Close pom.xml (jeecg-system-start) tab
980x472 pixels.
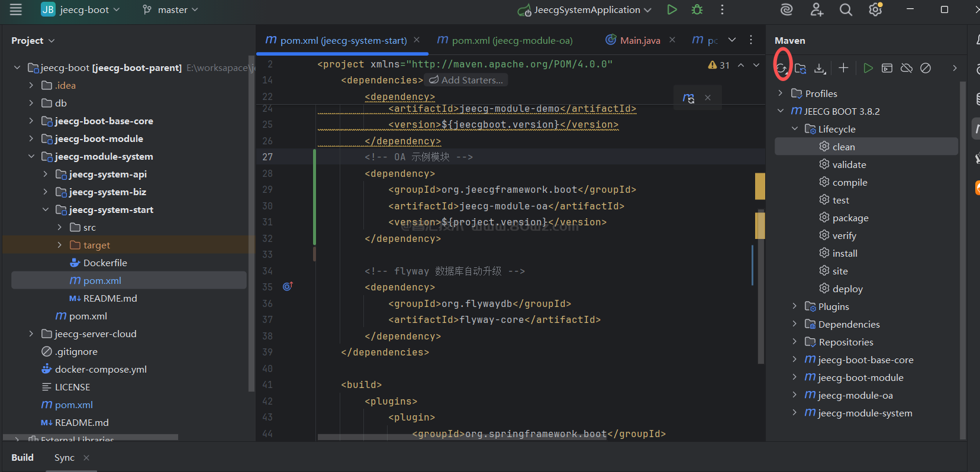417,40
